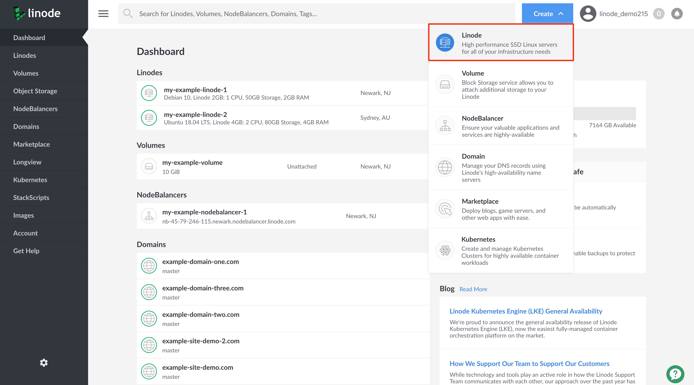694x385 pixels.
Task: Click the Kubernetes icon in the Create menu
Action: (x=445, y=250)
